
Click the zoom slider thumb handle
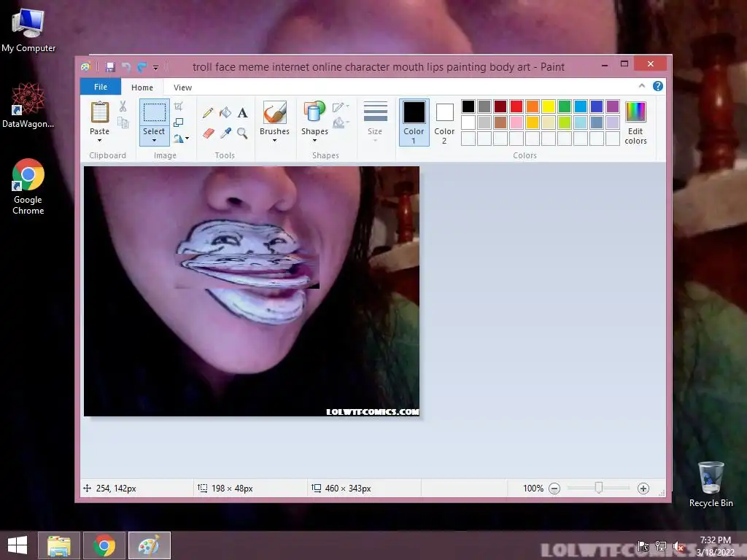[599, 488]
